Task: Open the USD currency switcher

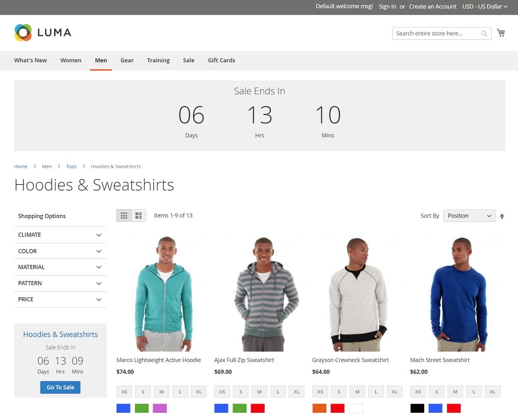Action: click(x=485, y=6)
